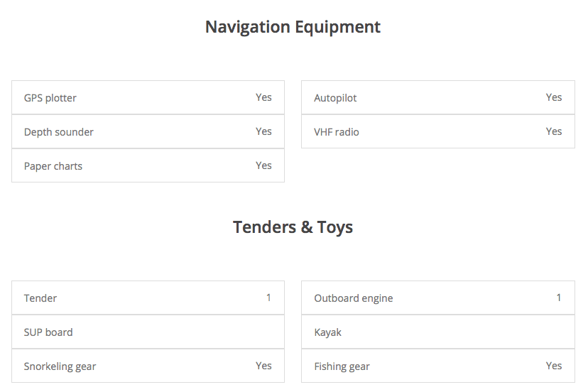Select the Paper charts label
588x392 pixels.
click(53, 166)
